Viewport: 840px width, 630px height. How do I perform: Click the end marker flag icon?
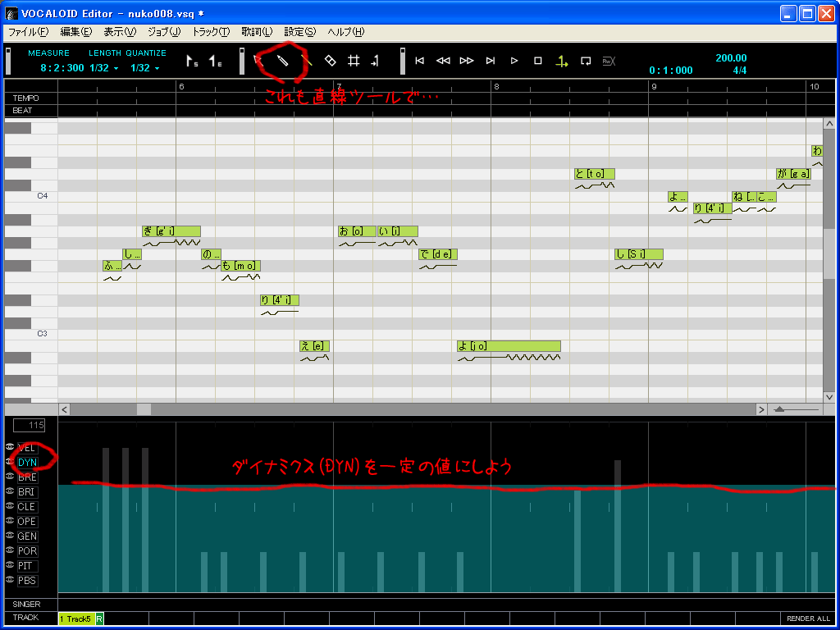point(215,61)
